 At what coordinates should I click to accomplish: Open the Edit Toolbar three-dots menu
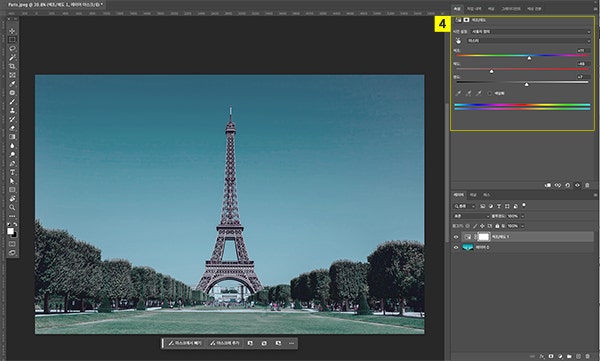tap(12, 216)
